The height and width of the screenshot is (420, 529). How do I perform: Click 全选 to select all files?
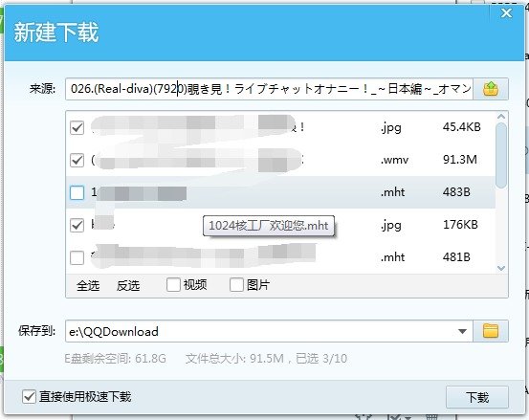click(x=88, y=285)
